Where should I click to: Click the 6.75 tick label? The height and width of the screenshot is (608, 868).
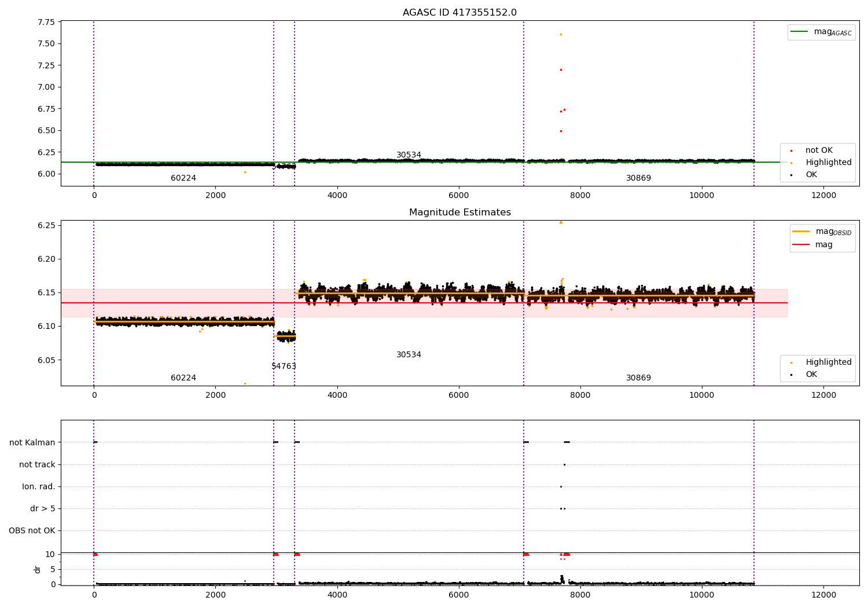(x=46, y=109)
